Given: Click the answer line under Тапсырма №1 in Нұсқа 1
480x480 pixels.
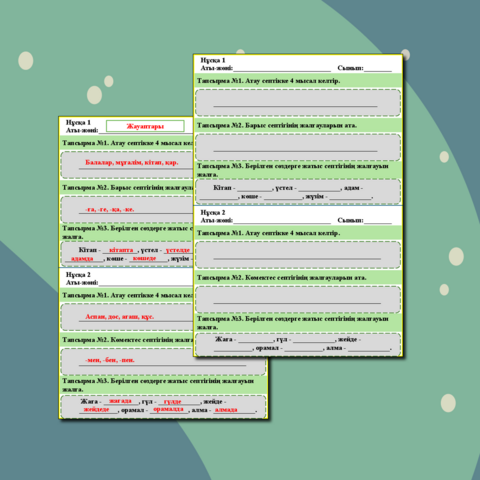Looking at the screenshot, I should (x=295, y=106).
